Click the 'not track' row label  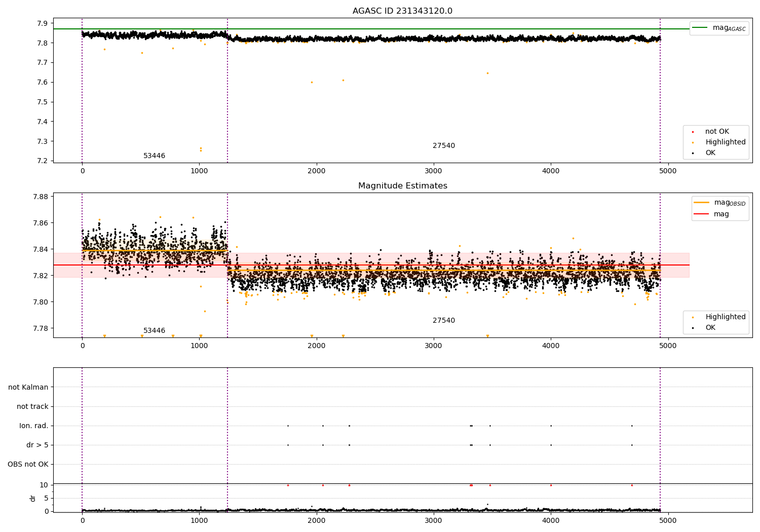coord(32,407)
